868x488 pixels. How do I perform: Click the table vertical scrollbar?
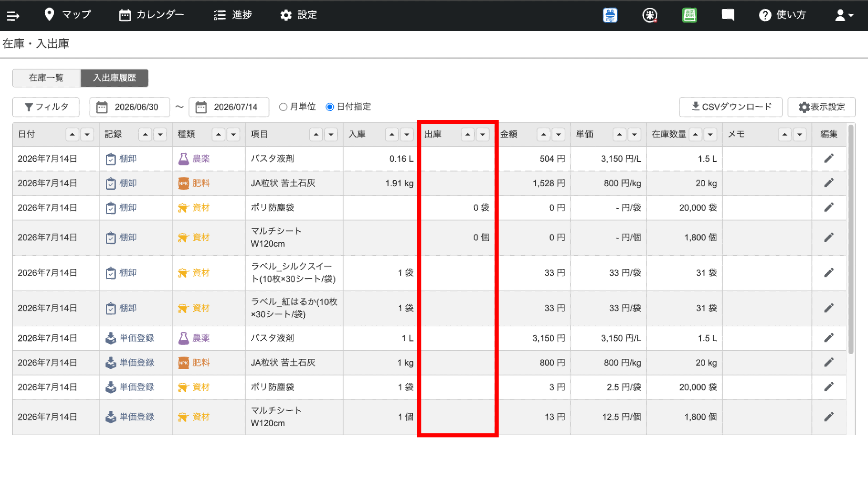click(851, 239)
